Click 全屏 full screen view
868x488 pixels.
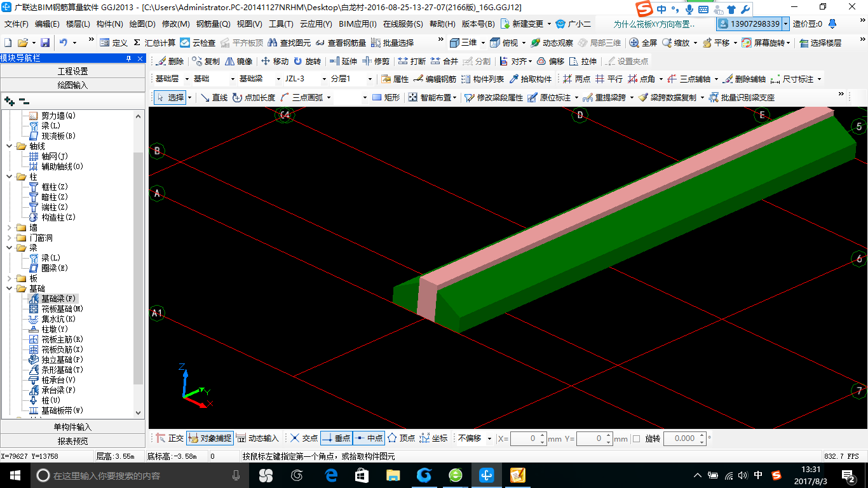[643, 43]
